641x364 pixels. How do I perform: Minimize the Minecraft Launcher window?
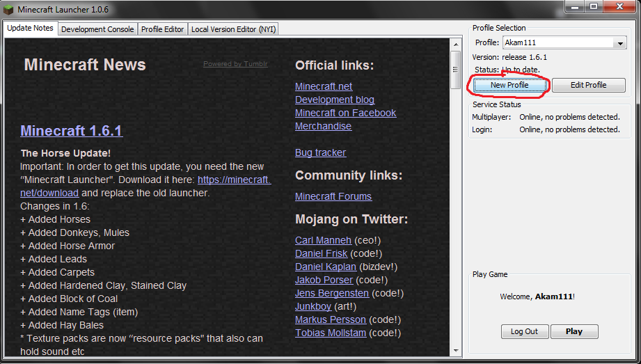tap(575, 6)
